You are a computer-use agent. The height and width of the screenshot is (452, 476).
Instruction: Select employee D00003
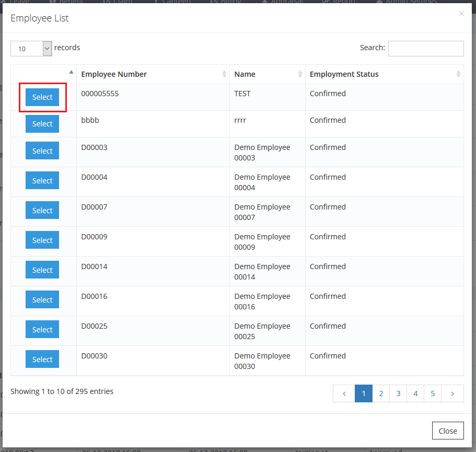[x=42, y=151]
